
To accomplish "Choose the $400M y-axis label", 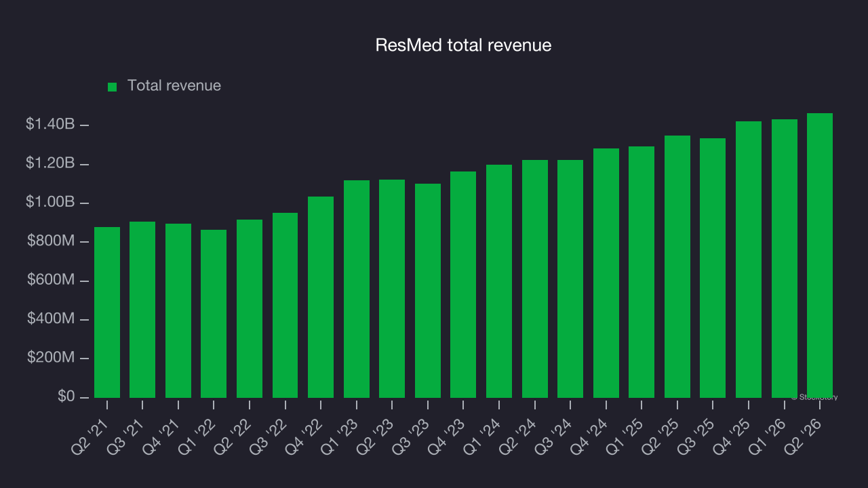I will [x=51, y=319].
